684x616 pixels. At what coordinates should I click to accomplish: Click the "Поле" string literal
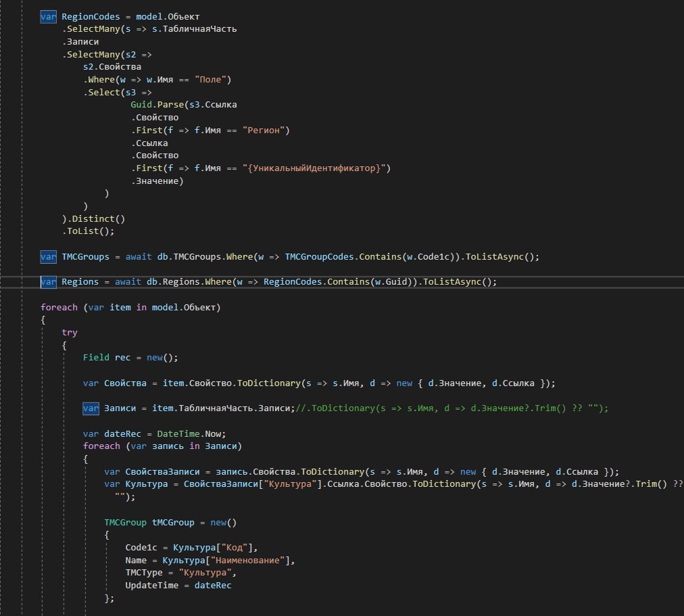(x=210, y=80)
